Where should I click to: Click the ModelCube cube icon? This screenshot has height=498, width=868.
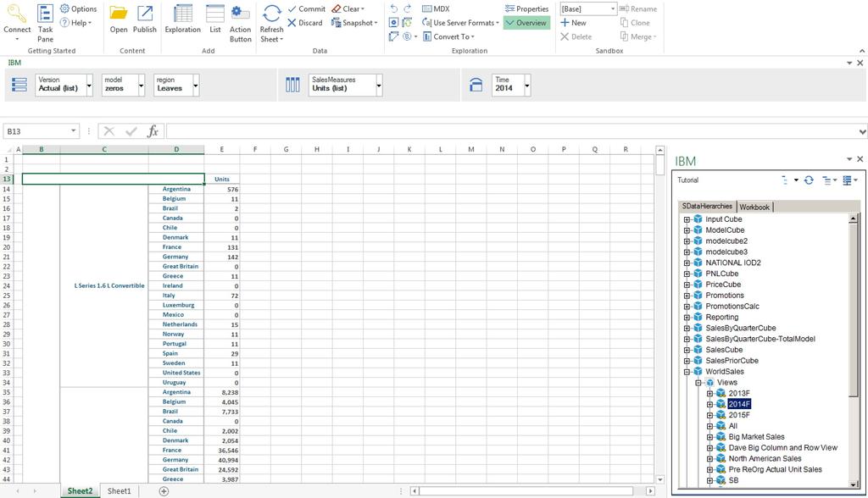pyautogui.click(x=698, y=230)
